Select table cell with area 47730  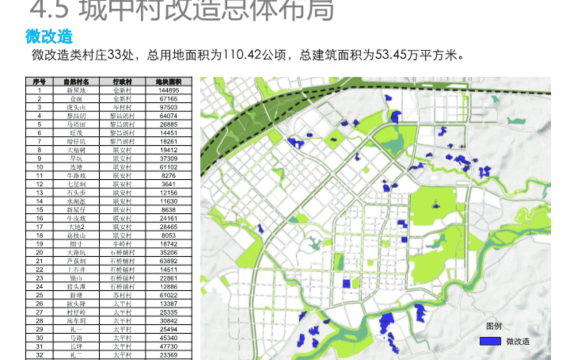tap(169, 346)
